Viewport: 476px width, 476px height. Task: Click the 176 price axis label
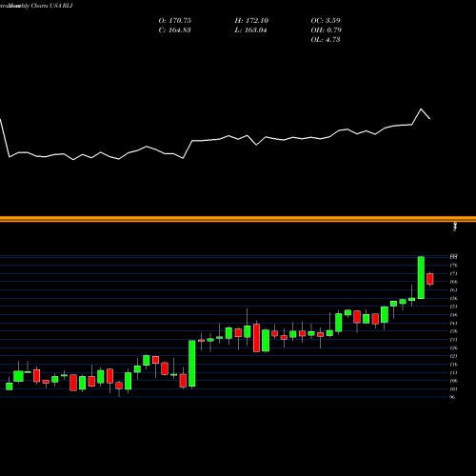pos(454,266)
